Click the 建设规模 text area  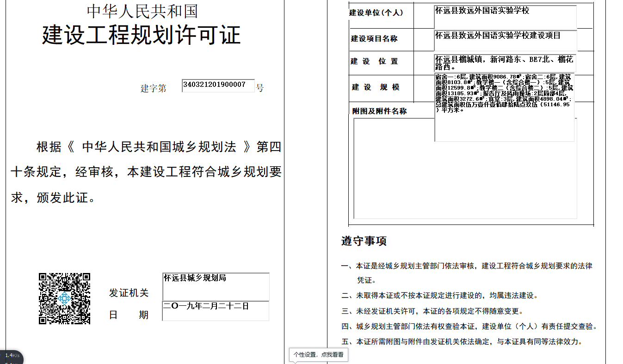pos(505,107)
